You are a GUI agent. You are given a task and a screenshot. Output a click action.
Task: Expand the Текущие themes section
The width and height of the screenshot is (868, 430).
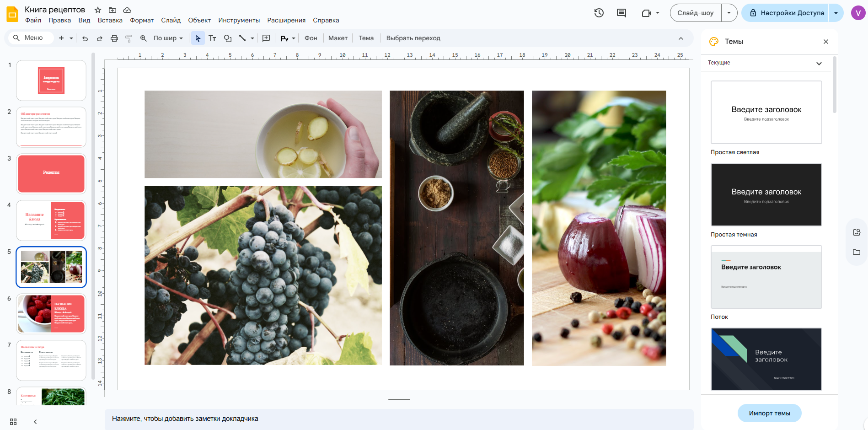819,63
